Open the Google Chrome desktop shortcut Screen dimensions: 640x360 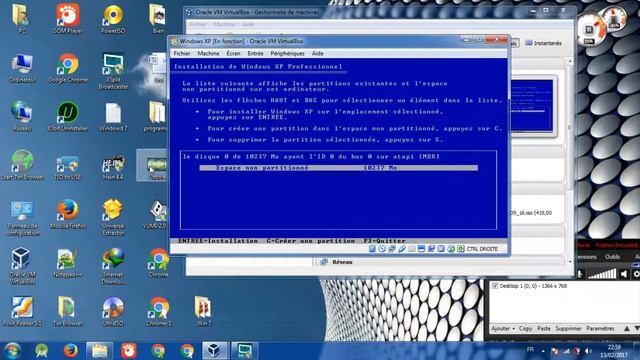[x=68, y=68]
